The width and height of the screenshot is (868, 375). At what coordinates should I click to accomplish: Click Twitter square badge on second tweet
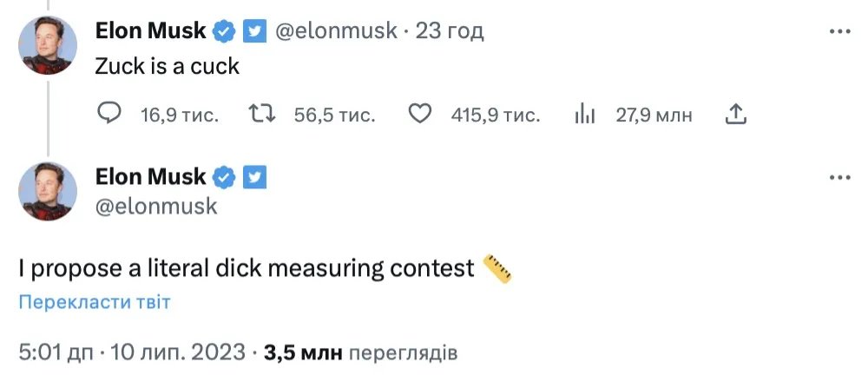(x=253, y=177)
